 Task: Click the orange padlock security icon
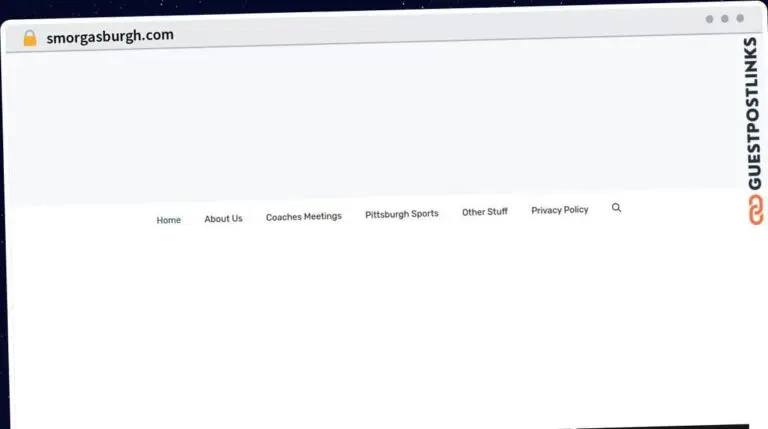[x=30, y=38]
